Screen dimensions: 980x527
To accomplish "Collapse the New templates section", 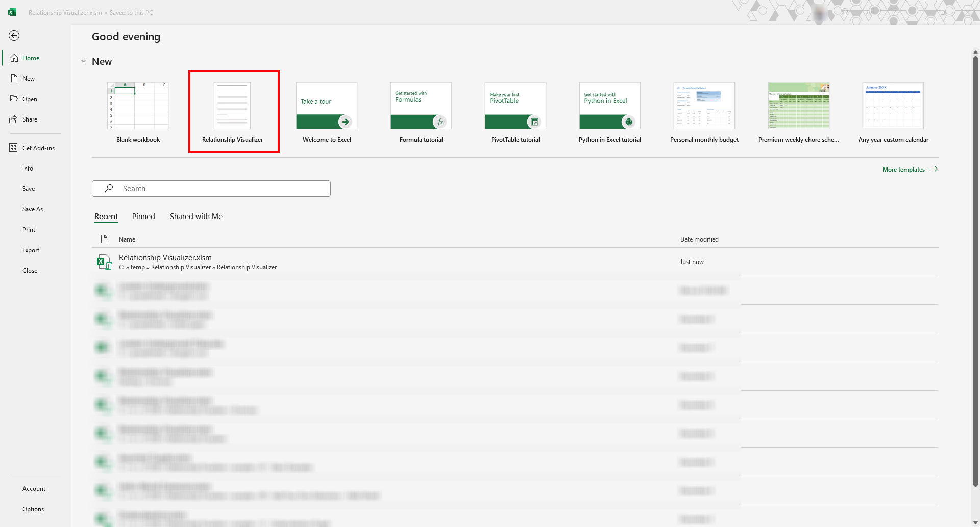I will tap(84, 61).
